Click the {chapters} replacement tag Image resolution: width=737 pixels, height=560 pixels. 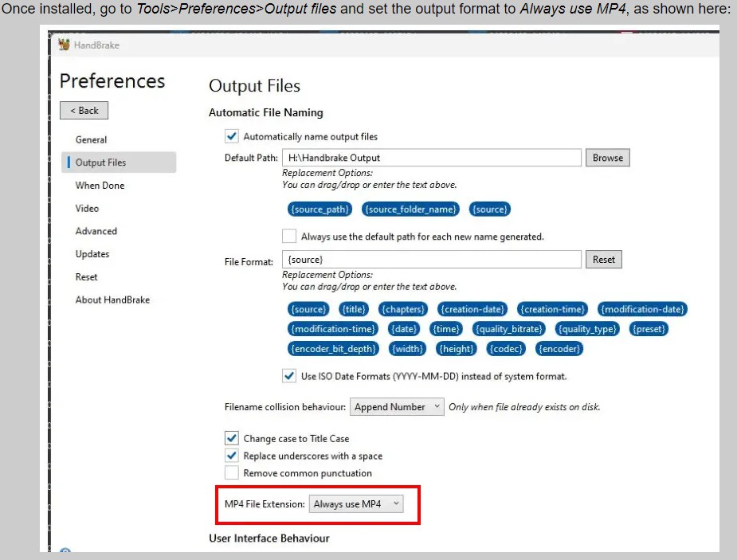click(403, 309)
